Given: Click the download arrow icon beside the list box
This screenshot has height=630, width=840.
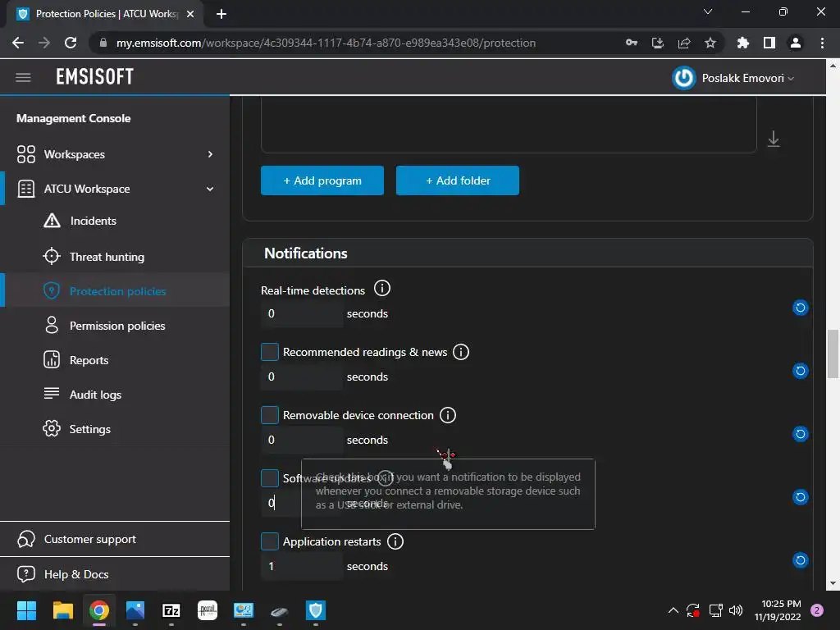Looking at the screenshot, I should [773, 139].
